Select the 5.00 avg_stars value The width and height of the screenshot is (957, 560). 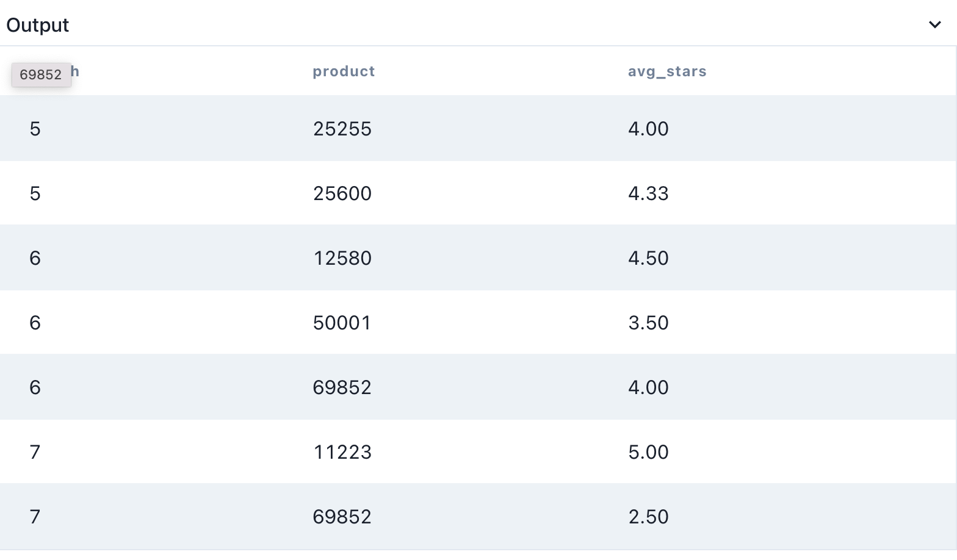point(648,452)
